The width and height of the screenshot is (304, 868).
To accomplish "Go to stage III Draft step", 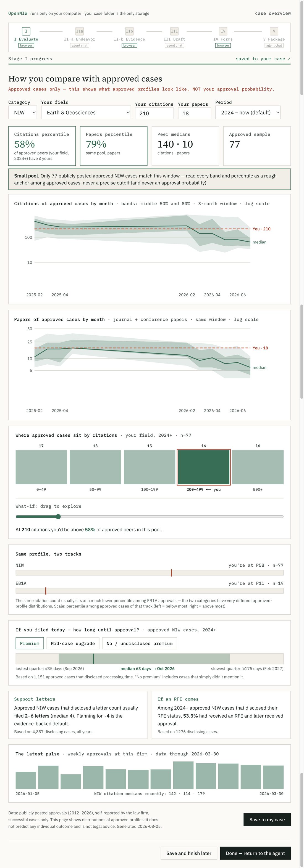I will [174, 37].
